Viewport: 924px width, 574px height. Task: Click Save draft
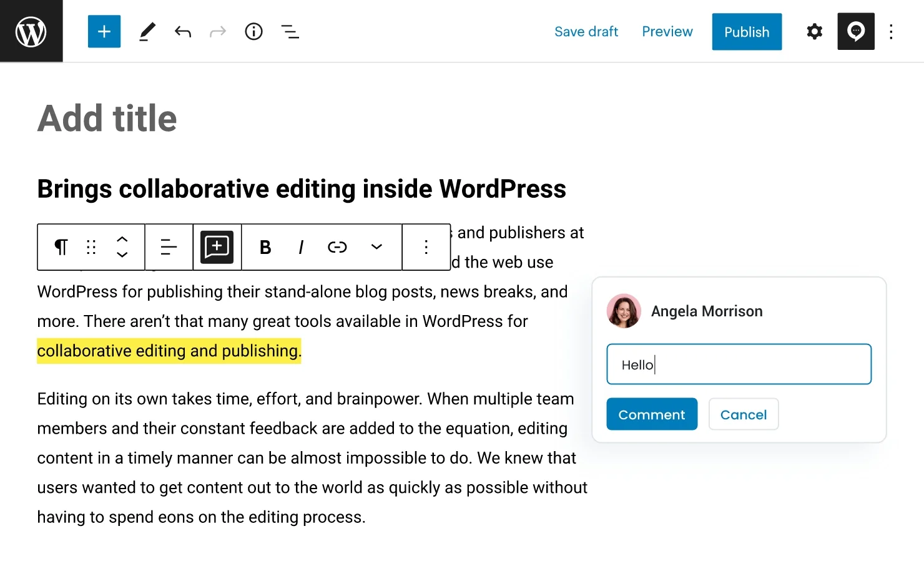point(586,32)
